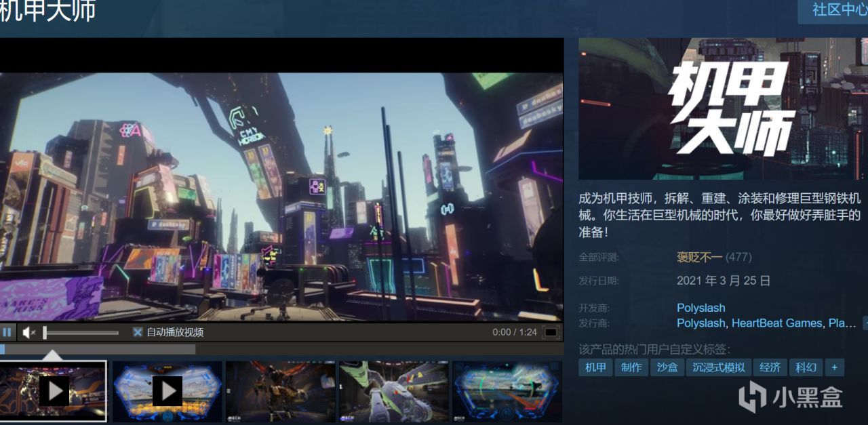Open the Polyslash developer link
This screenshot has height=425, width=868.
701,308
